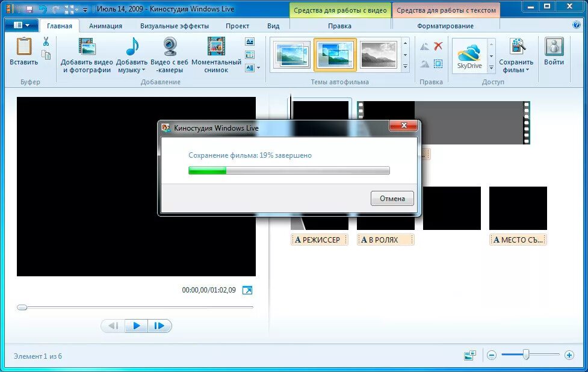This screenshot has height=372, width=588.
Task: Select the РЕЖИССЕР text caption
Action: tap(320, 240)
